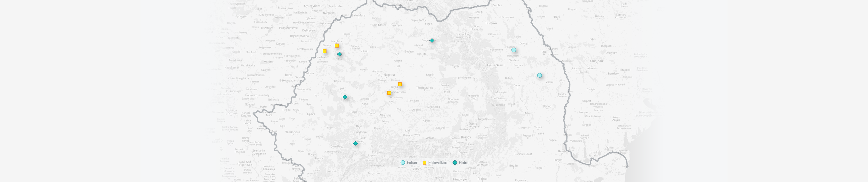
Task: Open the teal hydro marker below Ștei
Action: tap(345, 97)
